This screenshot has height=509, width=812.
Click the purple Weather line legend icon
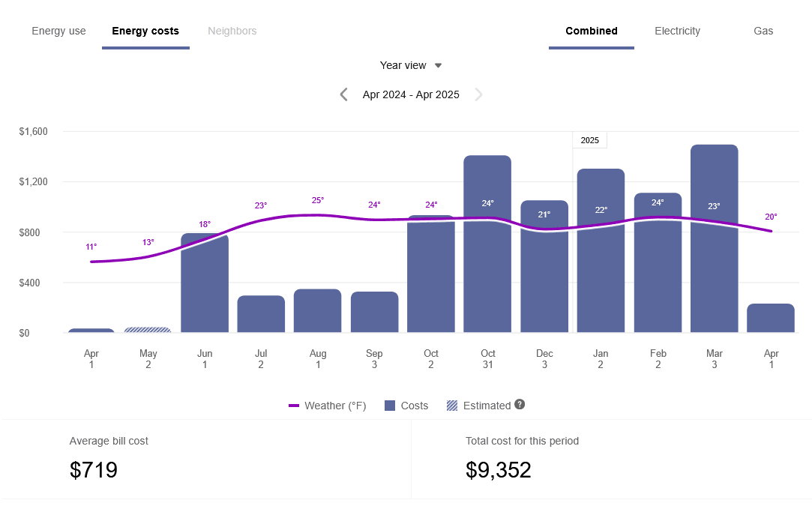[x=294, y=405]
